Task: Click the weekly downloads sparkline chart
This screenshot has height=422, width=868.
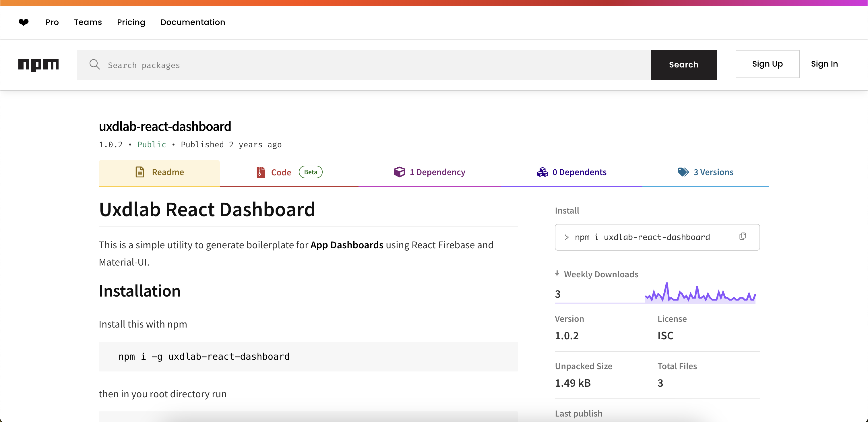Action: click(x=700, y=293)
